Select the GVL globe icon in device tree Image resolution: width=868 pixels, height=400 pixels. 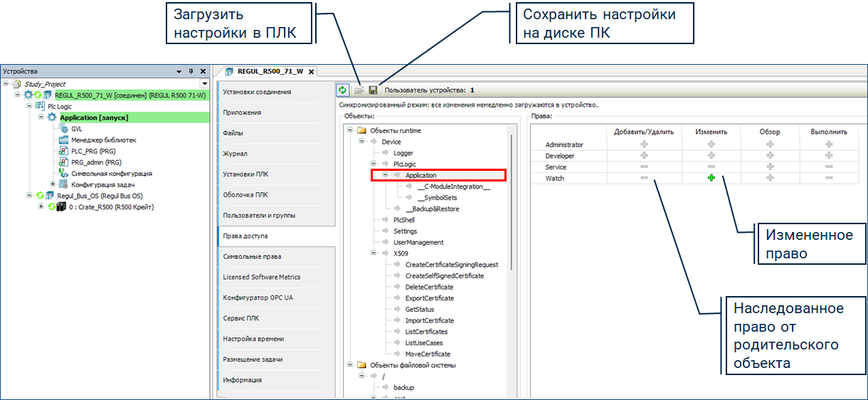click(64, 129)
